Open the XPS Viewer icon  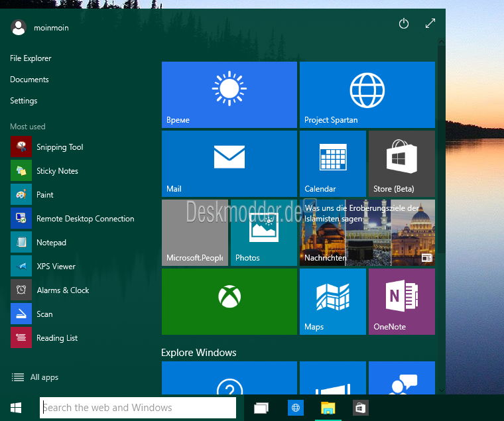point(21,266)
